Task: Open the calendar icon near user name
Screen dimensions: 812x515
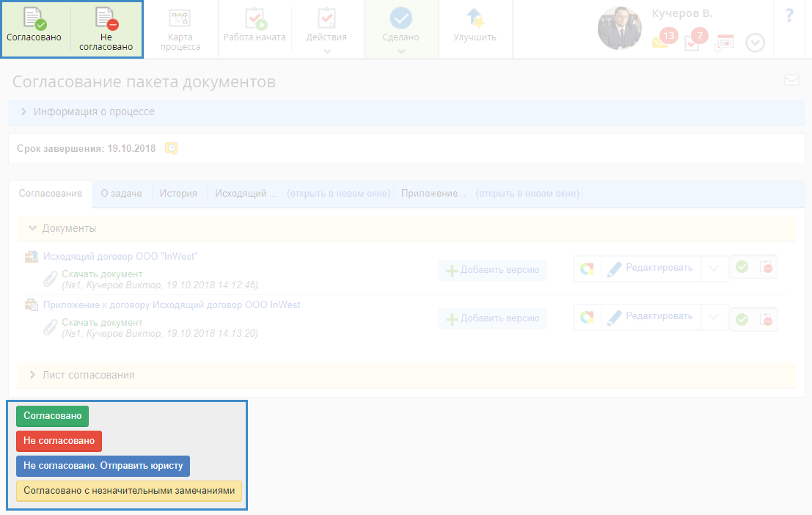Action: (724, 43)
